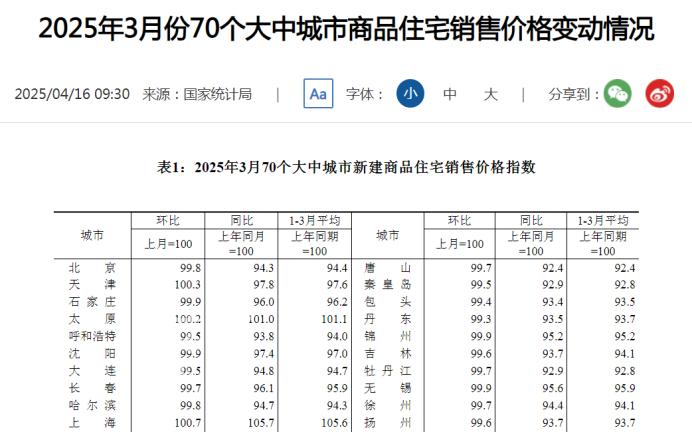Click 上海's year-on-year value 105.7

[259, 423]
